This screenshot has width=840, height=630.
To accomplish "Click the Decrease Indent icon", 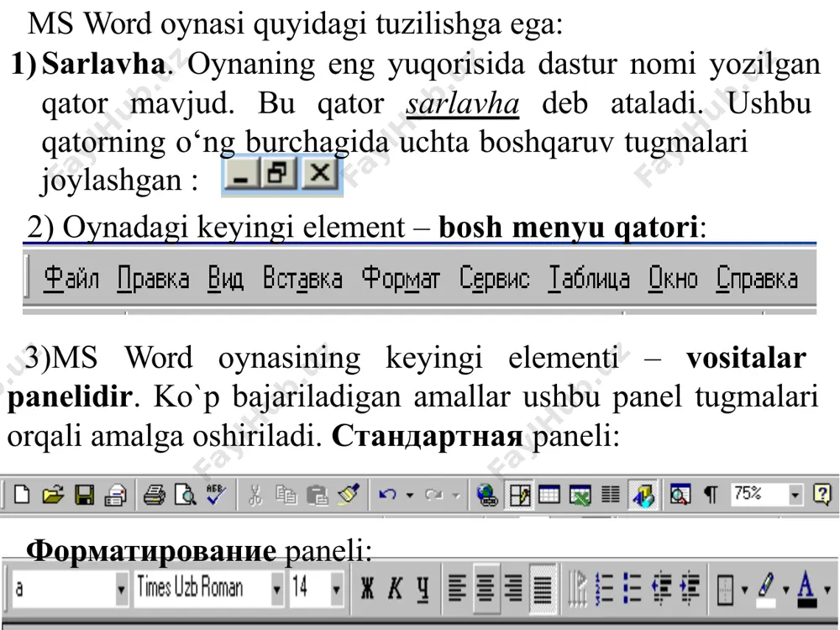I will pyautogui.click(x=662, y=588).
